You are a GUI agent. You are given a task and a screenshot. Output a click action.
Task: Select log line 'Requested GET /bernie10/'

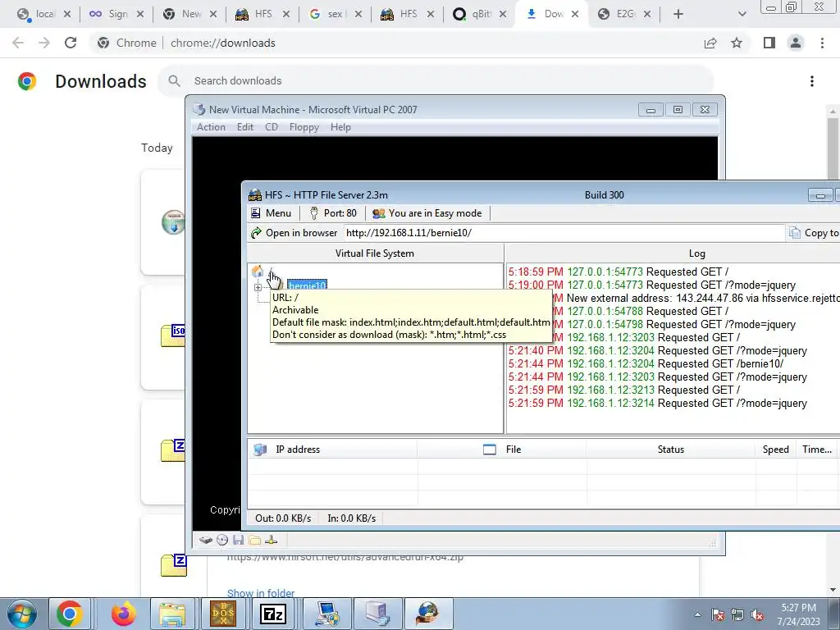point(646,363)
